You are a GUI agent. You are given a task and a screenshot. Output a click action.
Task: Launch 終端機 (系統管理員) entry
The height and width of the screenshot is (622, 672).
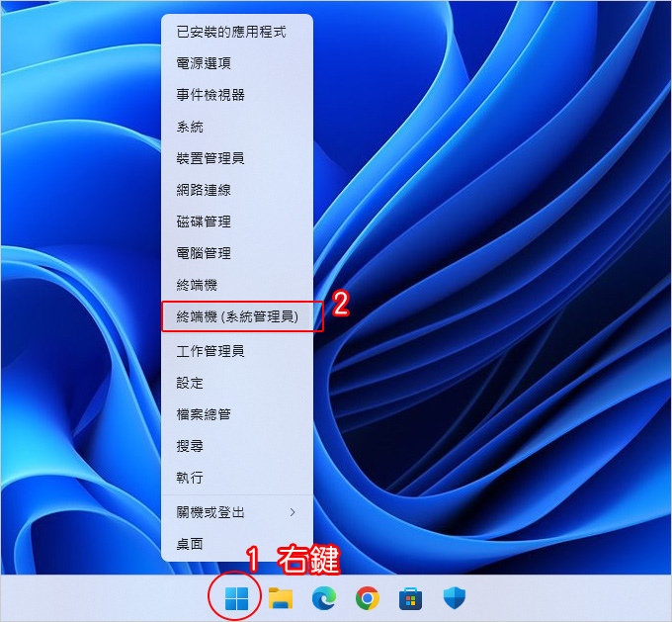tap(237, 316)
